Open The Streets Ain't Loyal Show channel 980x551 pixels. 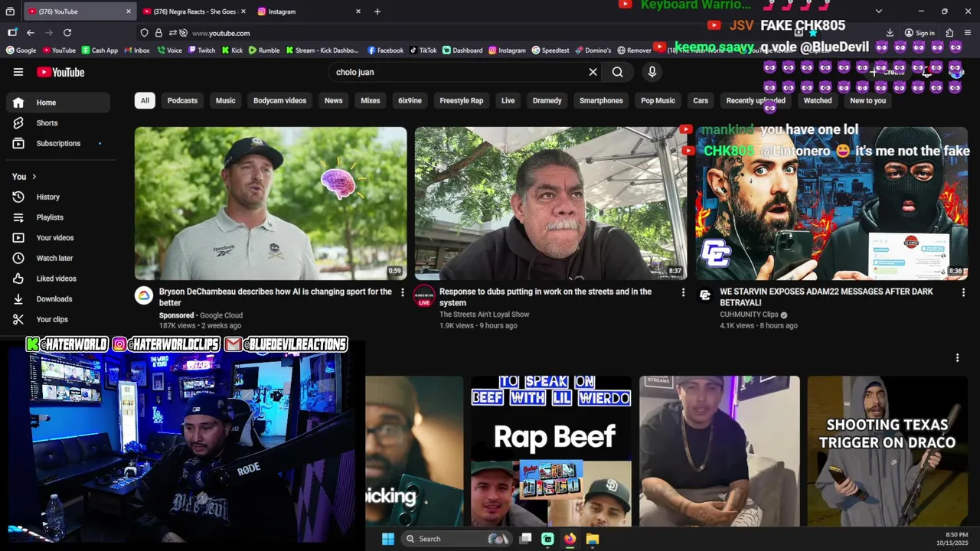(x=484, y=315)
